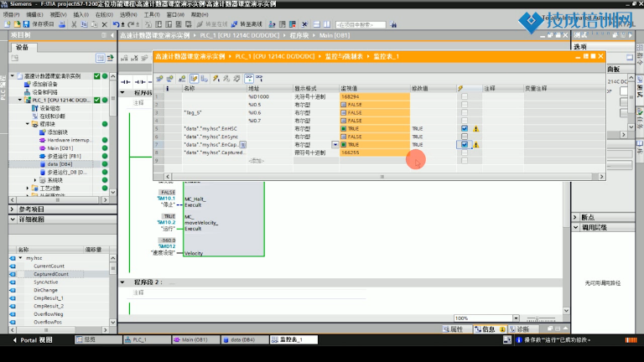Click the watch table horizontal scrollbar
644x362 pixels.
click(382, 177)
